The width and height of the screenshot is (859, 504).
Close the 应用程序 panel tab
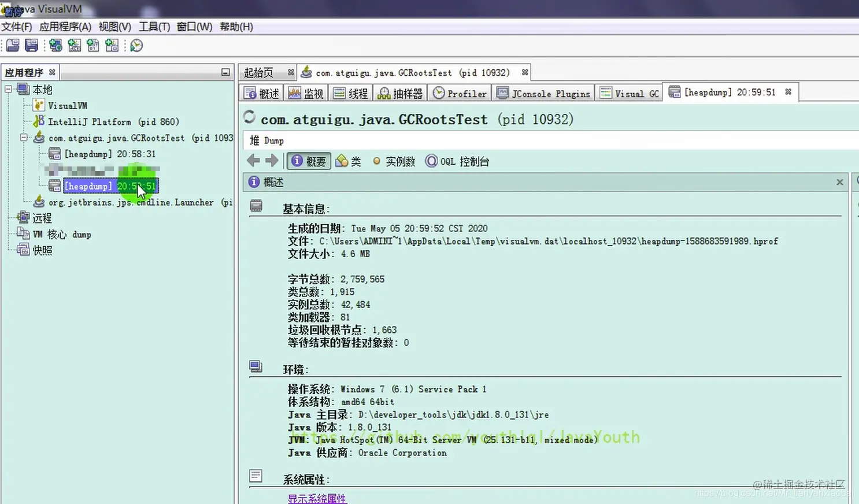[x=52, y=72]
